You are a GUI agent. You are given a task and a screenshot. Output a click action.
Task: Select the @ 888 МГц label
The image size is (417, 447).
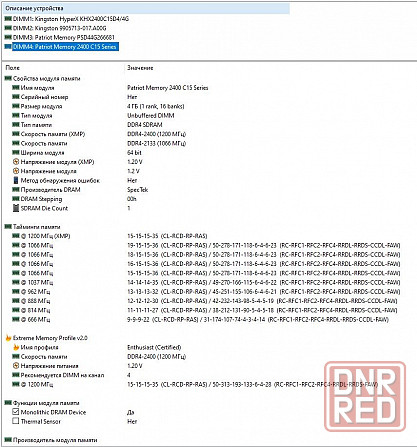pos(35,301)
